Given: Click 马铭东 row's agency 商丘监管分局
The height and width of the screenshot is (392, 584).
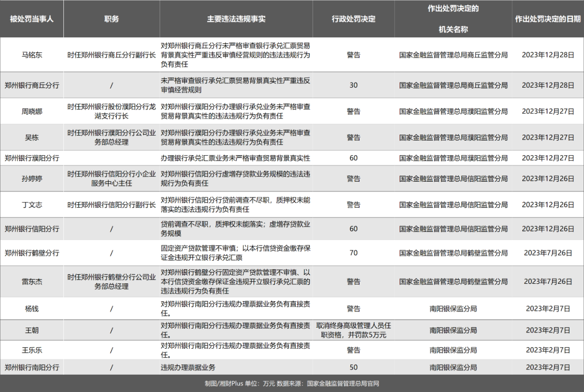Looking at the screenshot, I should click(453, 55).
